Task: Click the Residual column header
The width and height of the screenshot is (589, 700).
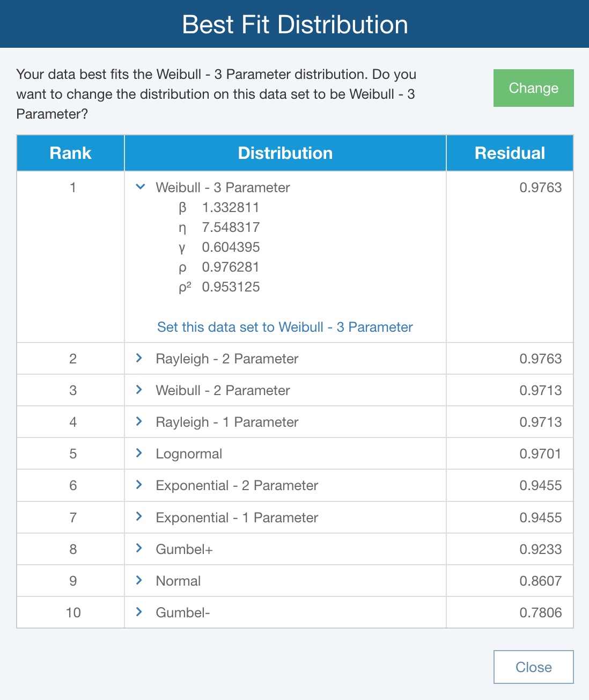Action: coord(510,153)
